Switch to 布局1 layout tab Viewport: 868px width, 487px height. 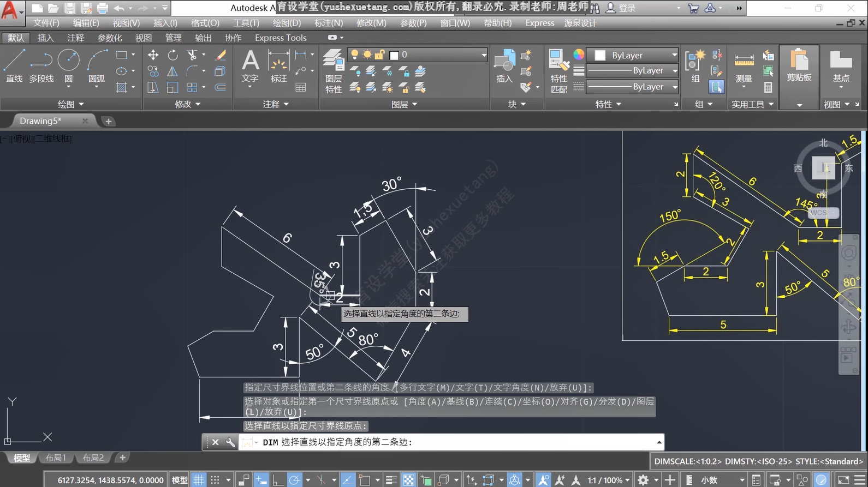[x=56, y=458]
